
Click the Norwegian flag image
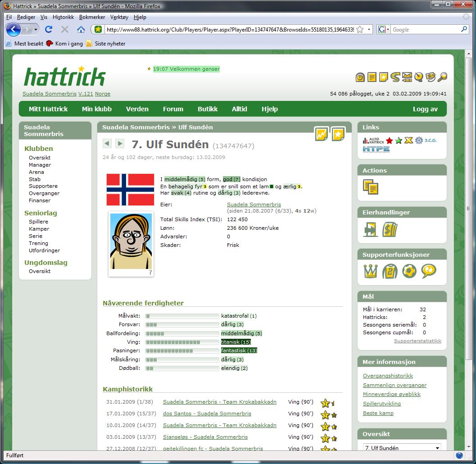click(x=130, y=190)
